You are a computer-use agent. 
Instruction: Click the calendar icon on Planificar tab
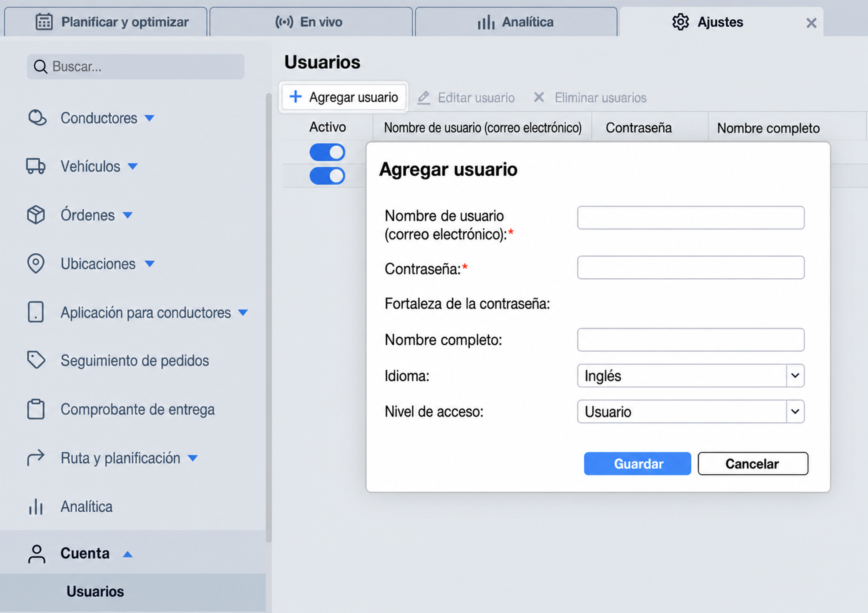point(44,22)
